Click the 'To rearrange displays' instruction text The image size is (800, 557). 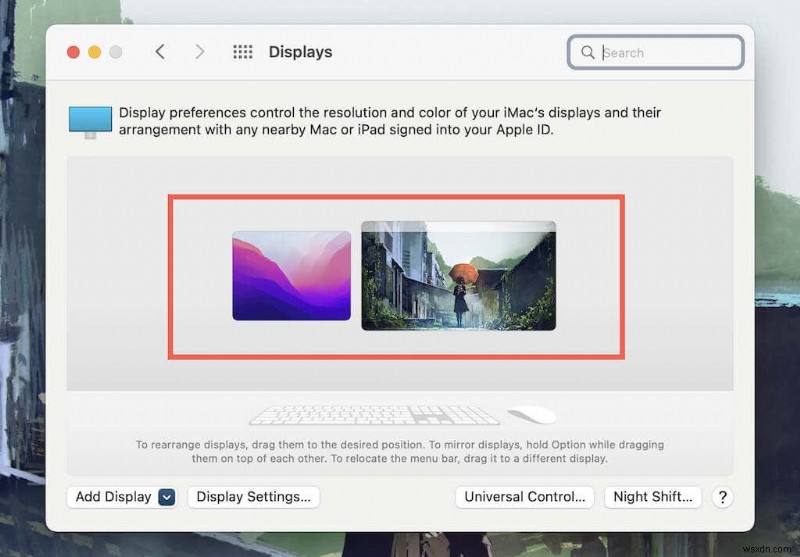click(x=399, y=451)
